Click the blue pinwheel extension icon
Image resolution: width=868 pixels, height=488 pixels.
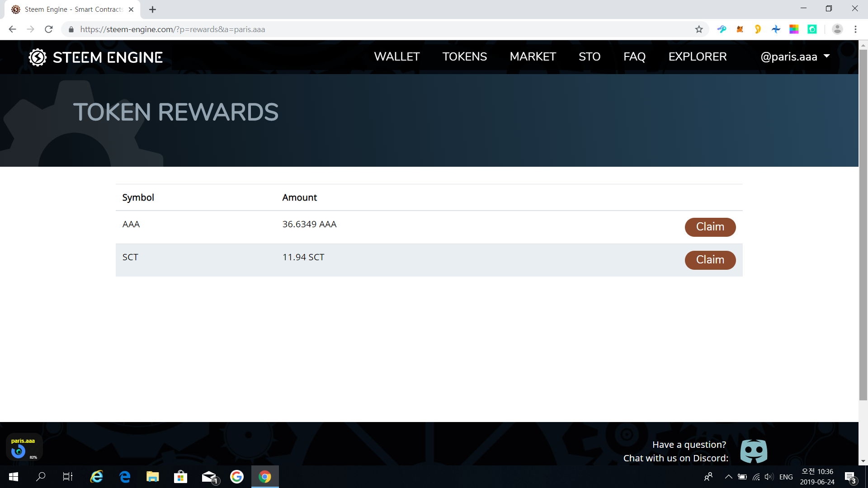[x=776, y=29]
